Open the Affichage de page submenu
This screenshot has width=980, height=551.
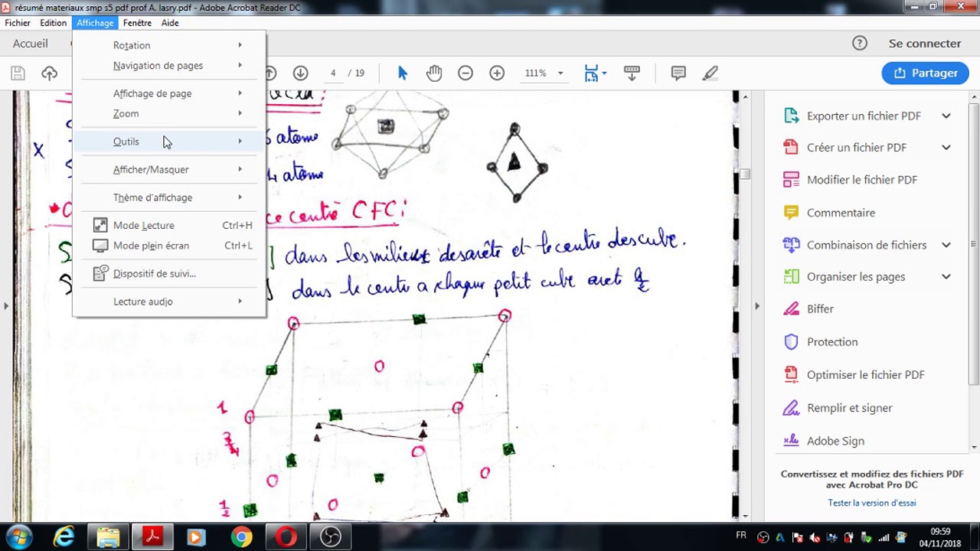(169, 93)
